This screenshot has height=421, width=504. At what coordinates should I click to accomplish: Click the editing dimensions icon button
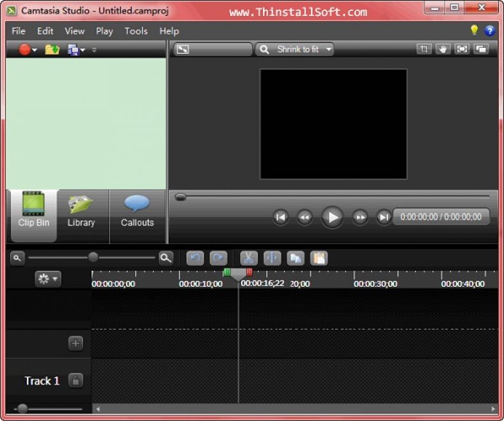pyautogui.click(x=182, y=49)
